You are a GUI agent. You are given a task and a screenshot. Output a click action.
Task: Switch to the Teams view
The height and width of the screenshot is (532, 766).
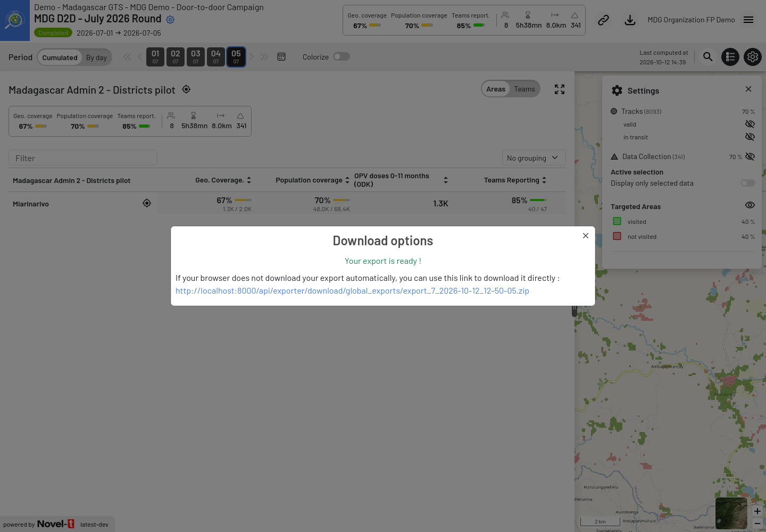tap(524, 89)
